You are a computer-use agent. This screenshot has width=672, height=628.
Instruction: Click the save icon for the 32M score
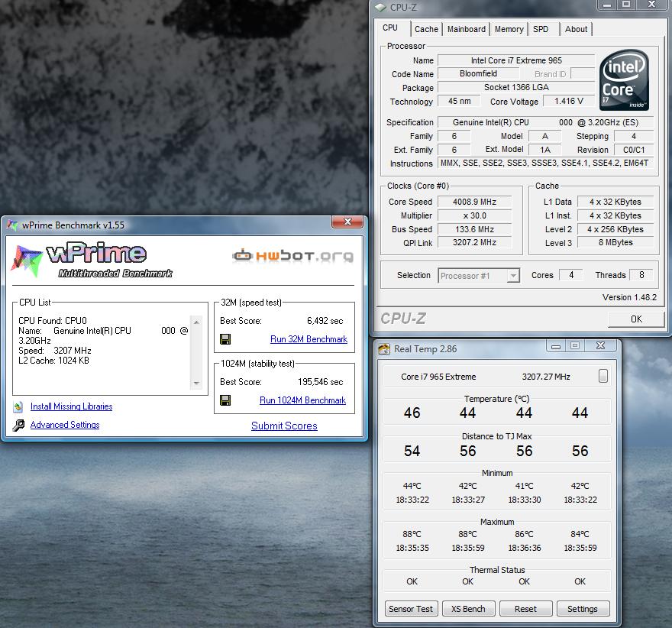click(225, 339)
